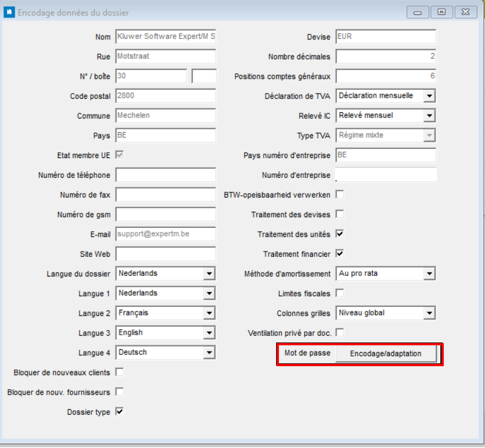
Task: Click the Pays numéro d'entreprise field
Action: 386,155
